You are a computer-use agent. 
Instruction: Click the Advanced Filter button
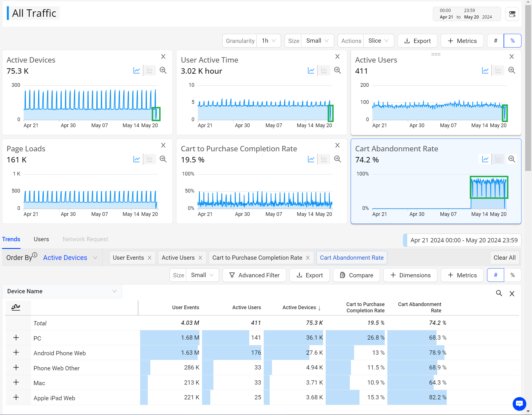(254, 275)
